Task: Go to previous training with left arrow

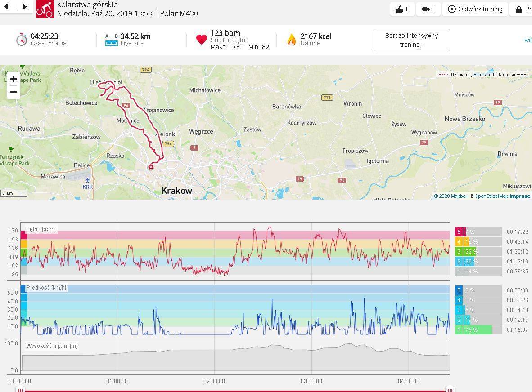Action: coord(6,7)
